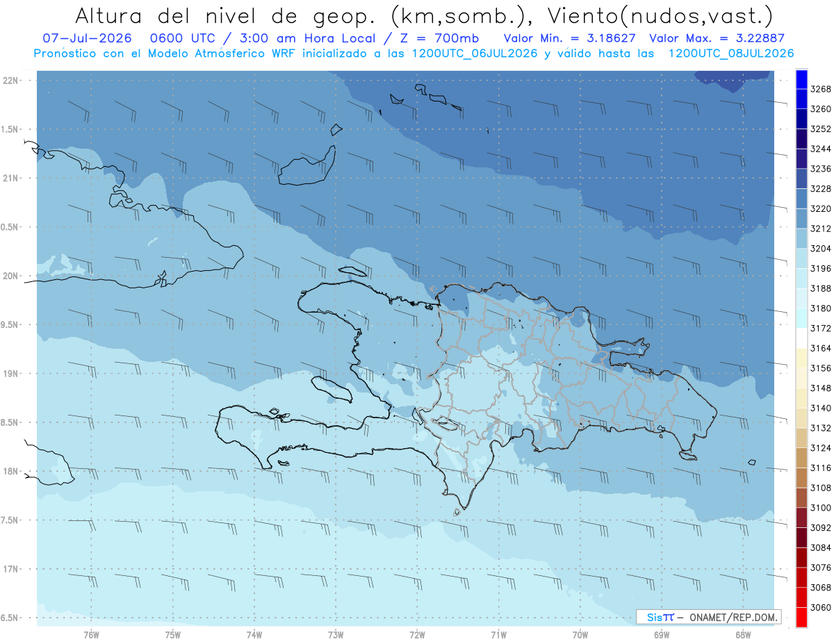Click the "ONAMET/REP.DOM." credit label
This screenshot has height=644, width=834.
click(x=733, y=617)
